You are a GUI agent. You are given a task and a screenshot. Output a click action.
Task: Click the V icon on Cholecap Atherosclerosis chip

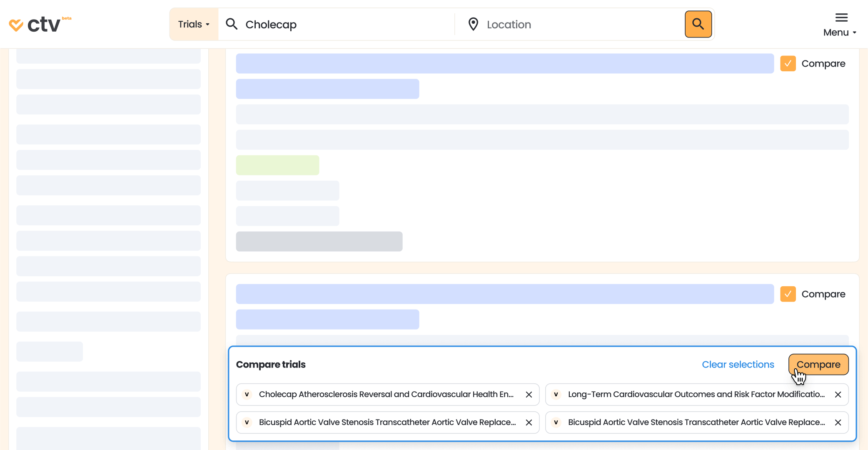click(247, 395)
